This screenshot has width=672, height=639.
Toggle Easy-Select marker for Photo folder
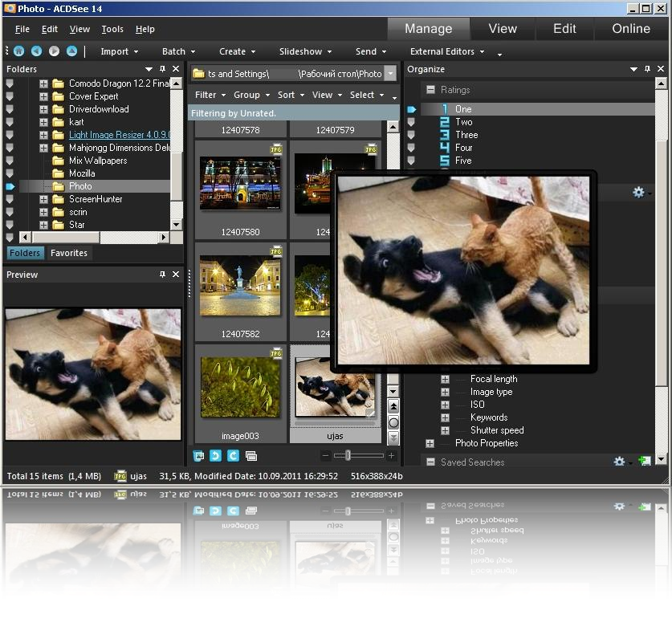[x=10, y=186]
